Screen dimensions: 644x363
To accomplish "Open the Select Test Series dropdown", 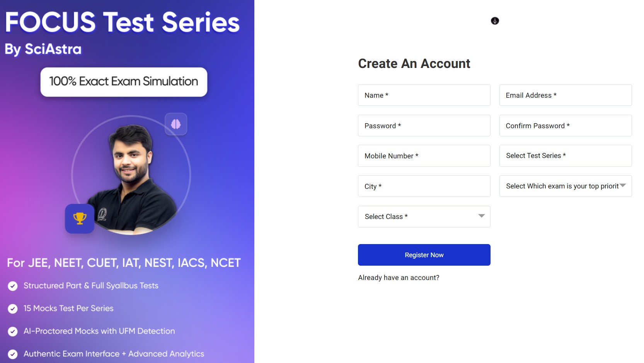I will point(565,156).
